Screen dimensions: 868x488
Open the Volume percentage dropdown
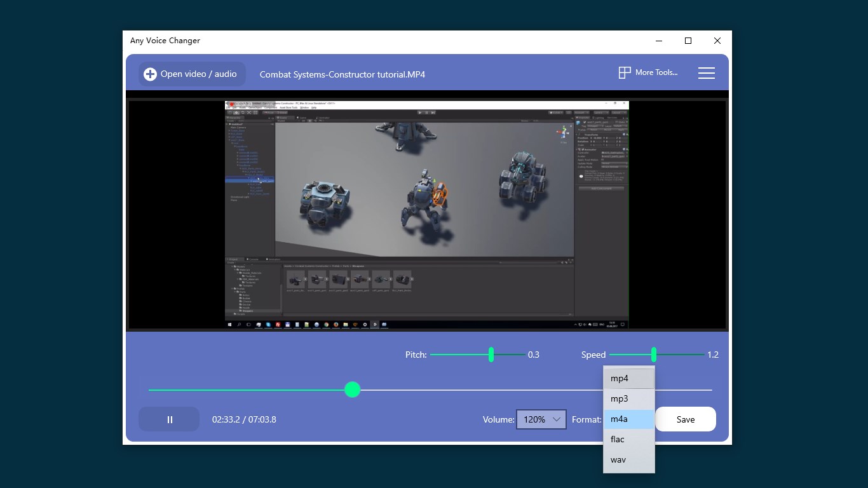coord(541,419)
